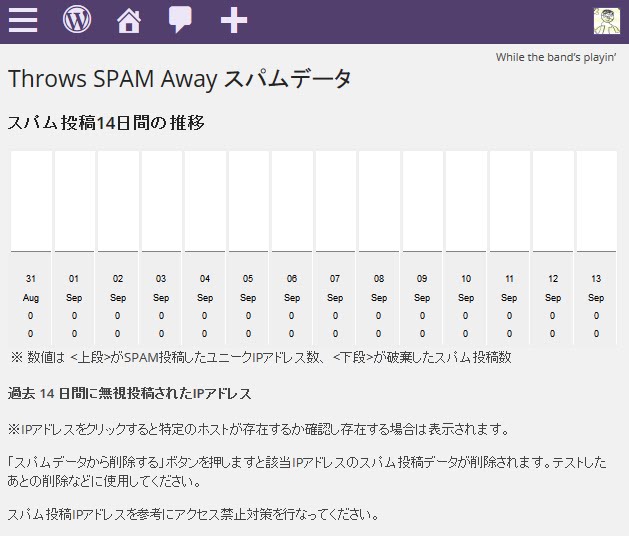Click the 06 Sep date label
Screen dimensions: 629x536
tap(292, 288)
